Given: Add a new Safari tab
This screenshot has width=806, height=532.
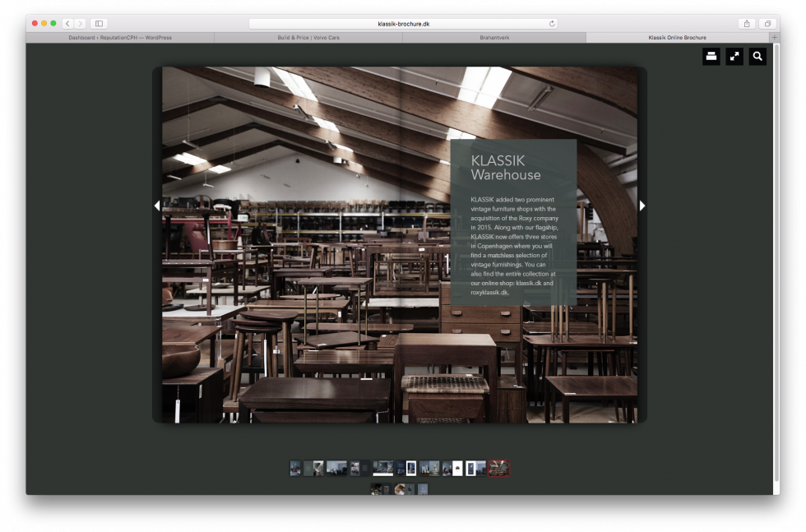Looking at the screenshot, I should (x=775, y=38).
